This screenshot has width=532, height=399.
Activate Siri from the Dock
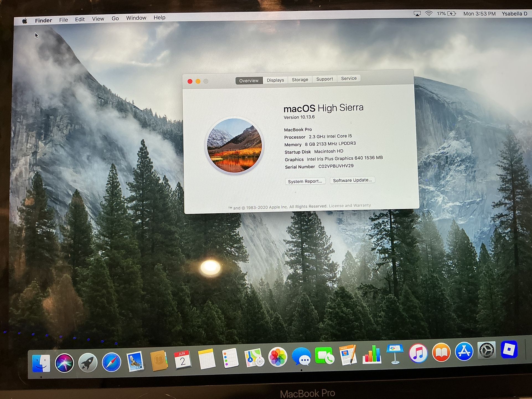[64, 363]
